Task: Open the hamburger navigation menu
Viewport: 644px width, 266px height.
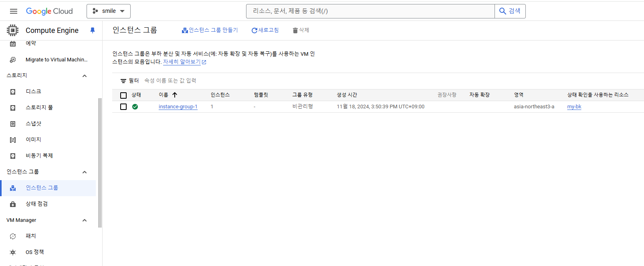Action: [x=14, y=11]
